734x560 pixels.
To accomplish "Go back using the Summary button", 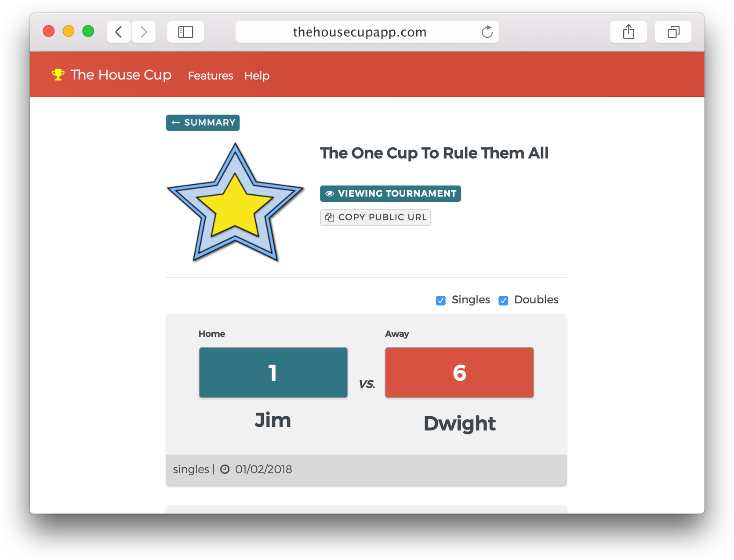I will [x=203, y=123].
